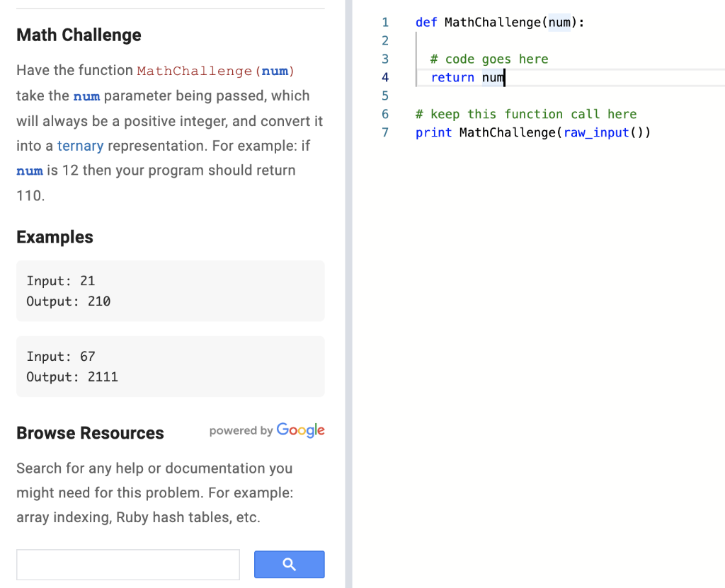Screen dimensions: 725x588
Task: Click the panel divider between description and editor
Action: click(x=348, y=294)
